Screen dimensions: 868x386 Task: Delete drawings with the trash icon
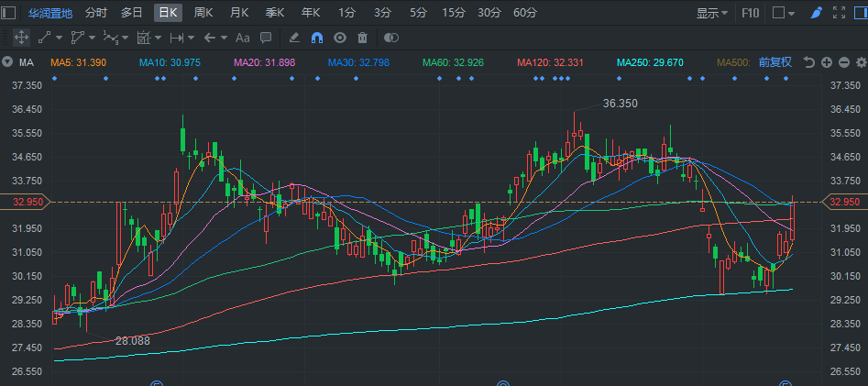(363, 38)
